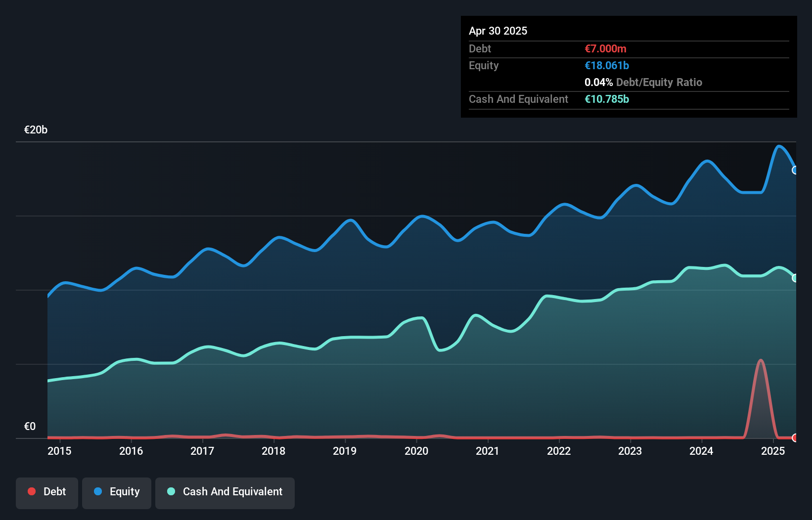Click the red Debt endpoint marker on chart
This screenshot has height=520, width=812.
tap(795, 437)
